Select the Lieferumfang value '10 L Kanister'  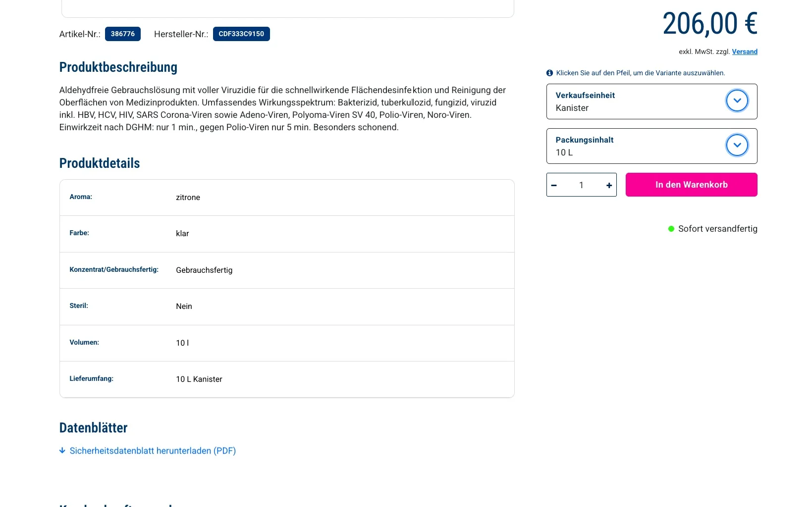[x=199, y=379]
